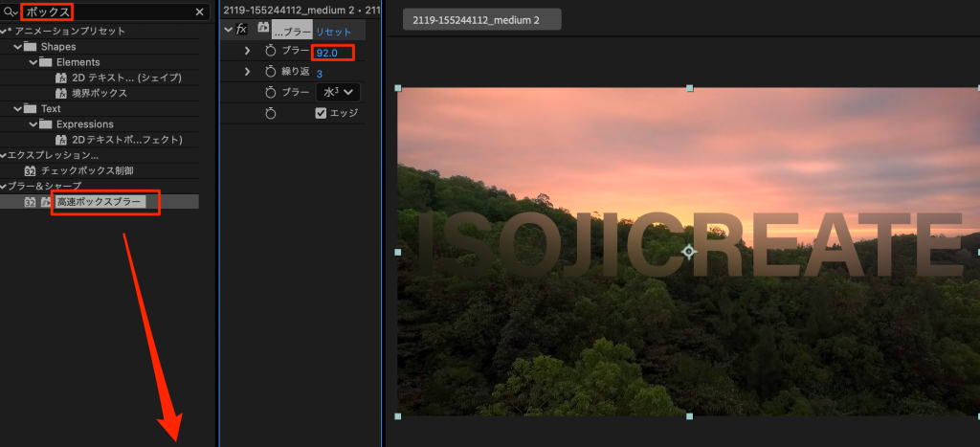Image resolution: width=980 pixels, height=447 pixels.
Task: Uncheck the エッジ checkbox
Action: [322, 113]
